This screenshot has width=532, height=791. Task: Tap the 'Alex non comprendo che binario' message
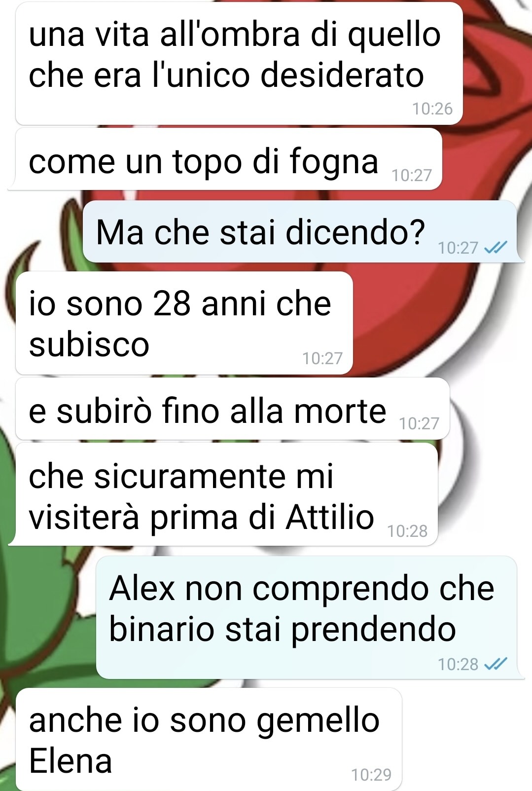(x=307, y=617)
